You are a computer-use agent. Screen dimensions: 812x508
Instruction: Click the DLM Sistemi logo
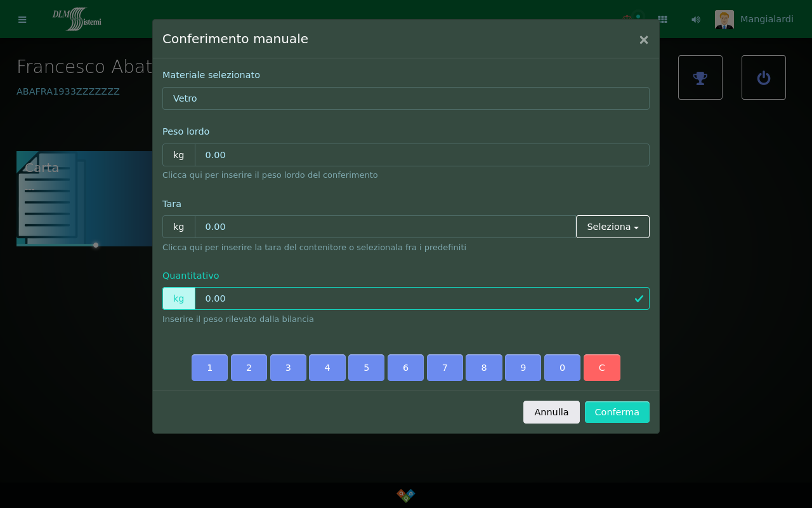pyautogui.click(x=77, y=19)
